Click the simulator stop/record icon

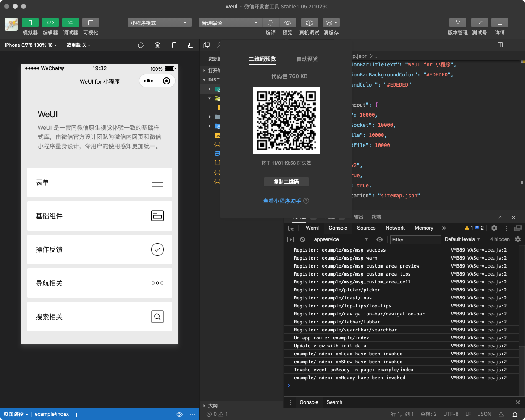pos(157,45)
